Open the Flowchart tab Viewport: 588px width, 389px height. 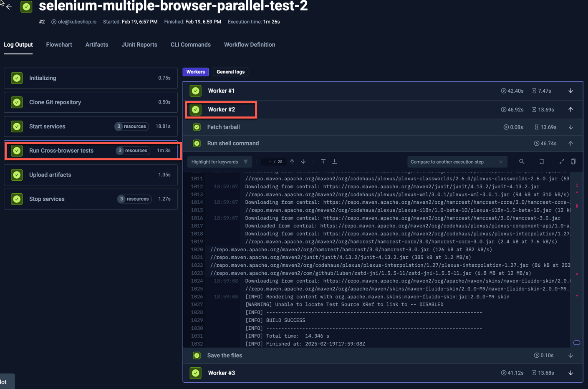click(x=59, y=45)
